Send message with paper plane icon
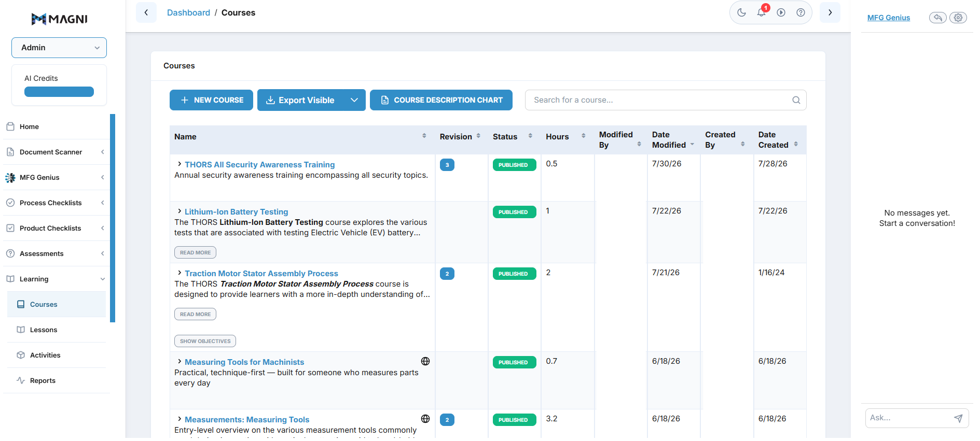 (x=958, y=418)
